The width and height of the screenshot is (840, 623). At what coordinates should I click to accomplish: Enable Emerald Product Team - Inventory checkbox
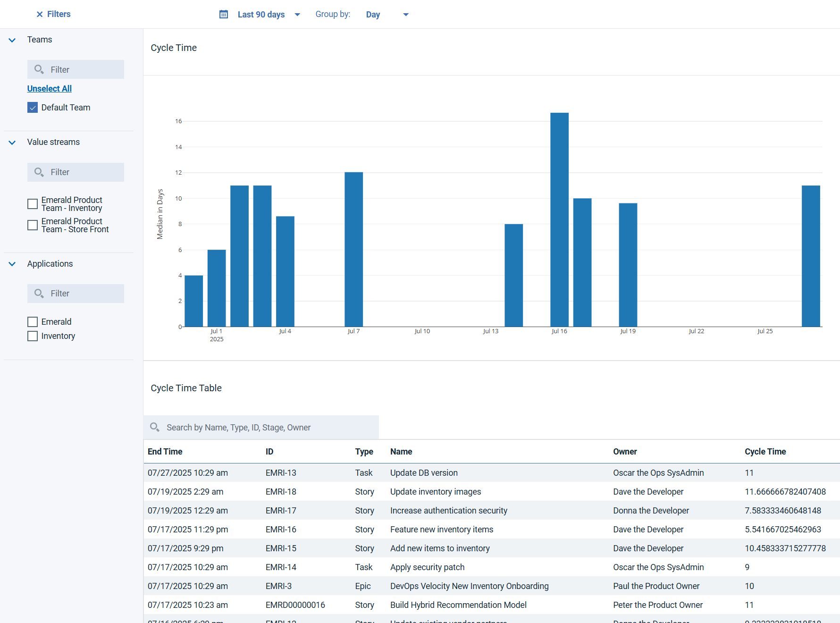33,204
